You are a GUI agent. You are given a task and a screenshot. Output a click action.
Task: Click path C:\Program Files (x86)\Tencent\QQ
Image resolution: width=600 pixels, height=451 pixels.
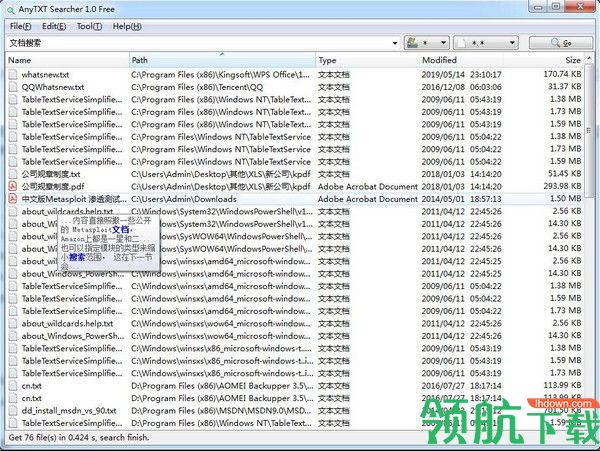(x=197, y=87)
